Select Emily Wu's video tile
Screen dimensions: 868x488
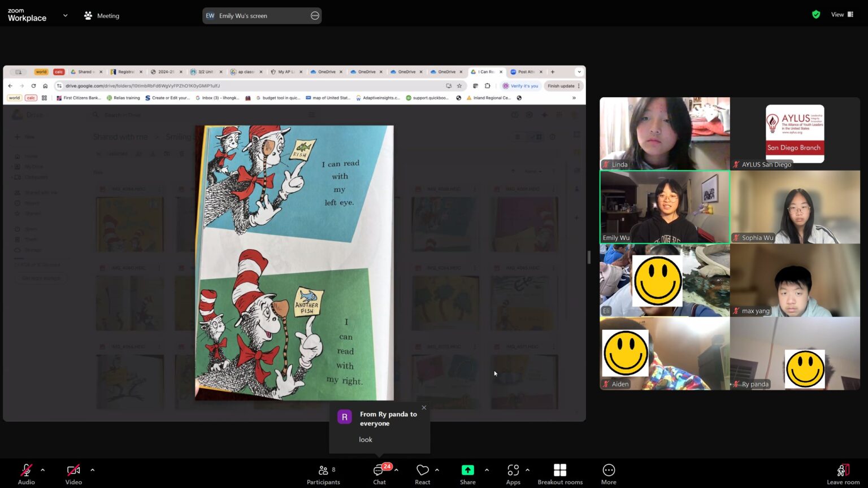point(665,207)
